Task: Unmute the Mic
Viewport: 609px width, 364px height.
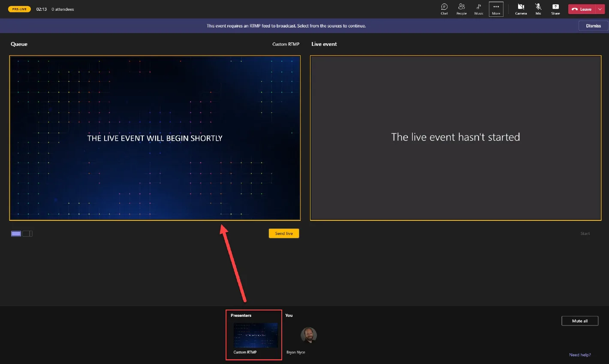Action: 538,9
